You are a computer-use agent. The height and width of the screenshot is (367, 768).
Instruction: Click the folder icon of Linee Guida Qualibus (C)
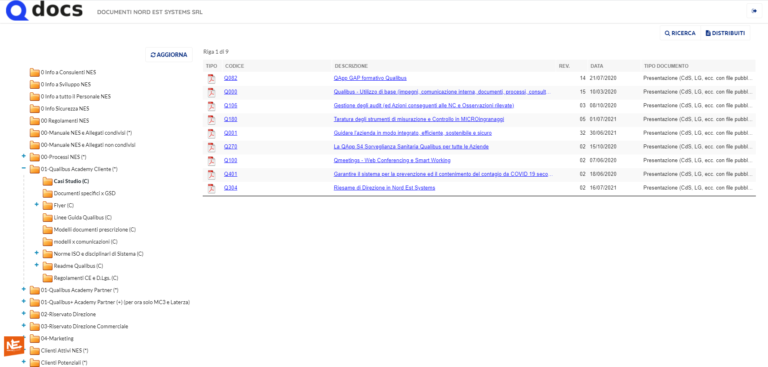[x=47, y=218]
